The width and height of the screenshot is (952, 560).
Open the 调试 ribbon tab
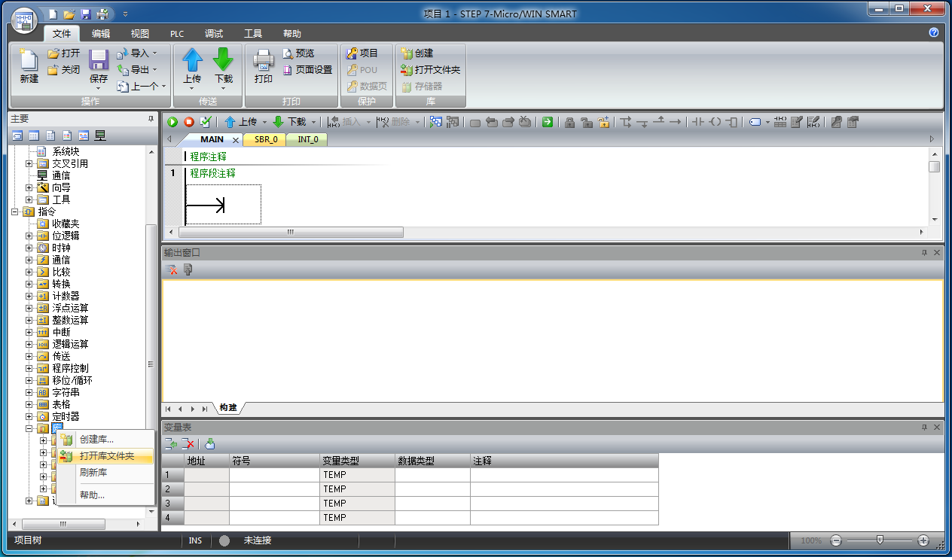[x=214, y=34]
